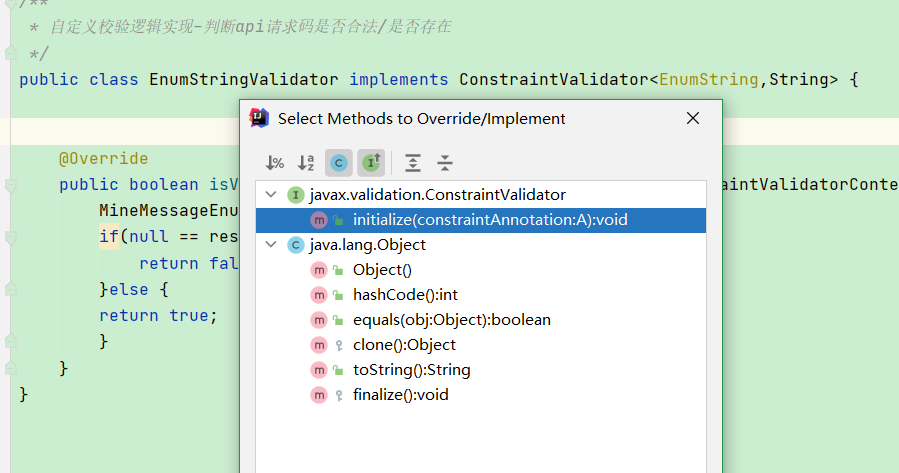This screenshot has height=473, width=899.
Task: Collapse all tree nodes
Action: [x=445, y=163]
